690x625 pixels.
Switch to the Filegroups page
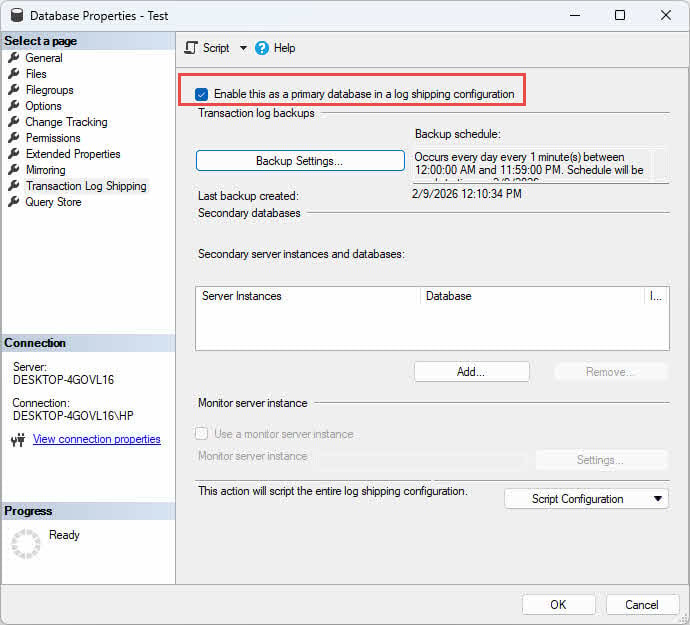click(50, 90)
